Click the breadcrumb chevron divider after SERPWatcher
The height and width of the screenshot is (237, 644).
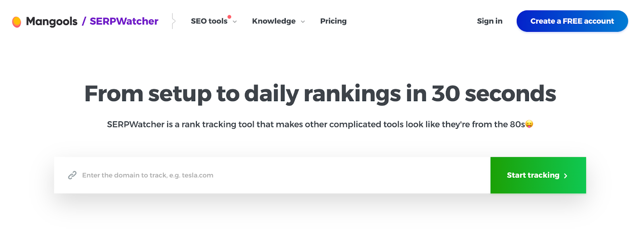(173, 21)
